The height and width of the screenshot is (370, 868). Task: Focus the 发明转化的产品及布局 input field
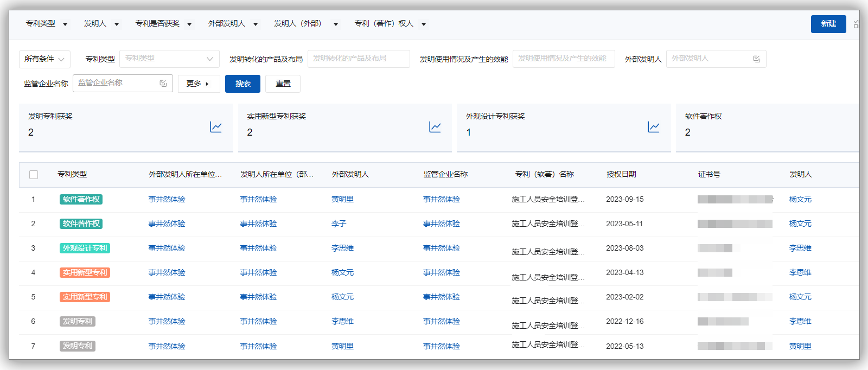pyautogui.click(x=359, y=59)
